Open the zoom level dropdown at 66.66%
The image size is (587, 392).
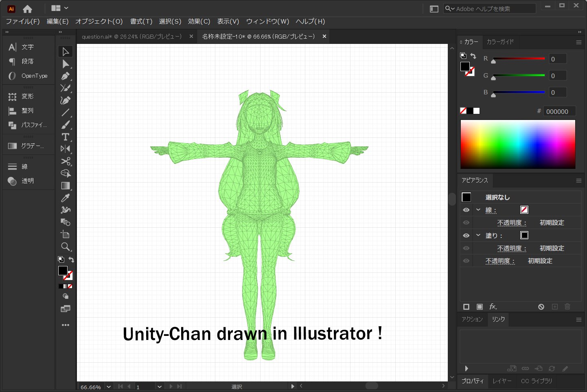point(109,387)
